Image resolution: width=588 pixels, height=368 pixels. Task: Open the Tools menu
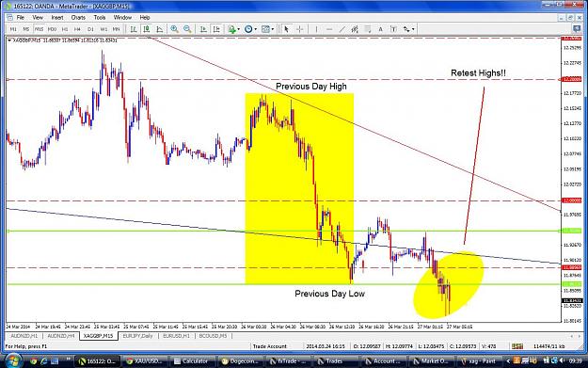(100, 17)
